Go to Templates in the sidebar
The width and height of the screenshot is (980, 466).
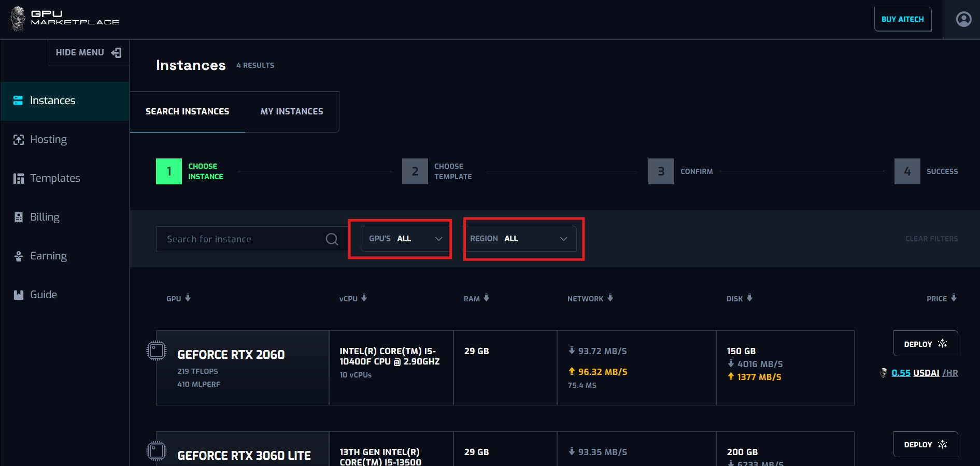[55, 178]
